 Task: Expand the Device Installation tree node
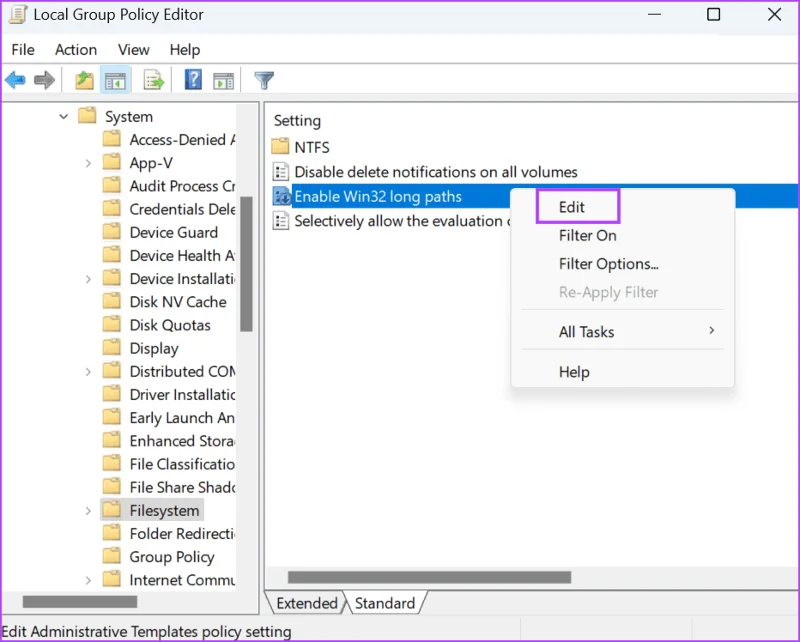coord(88,279)
